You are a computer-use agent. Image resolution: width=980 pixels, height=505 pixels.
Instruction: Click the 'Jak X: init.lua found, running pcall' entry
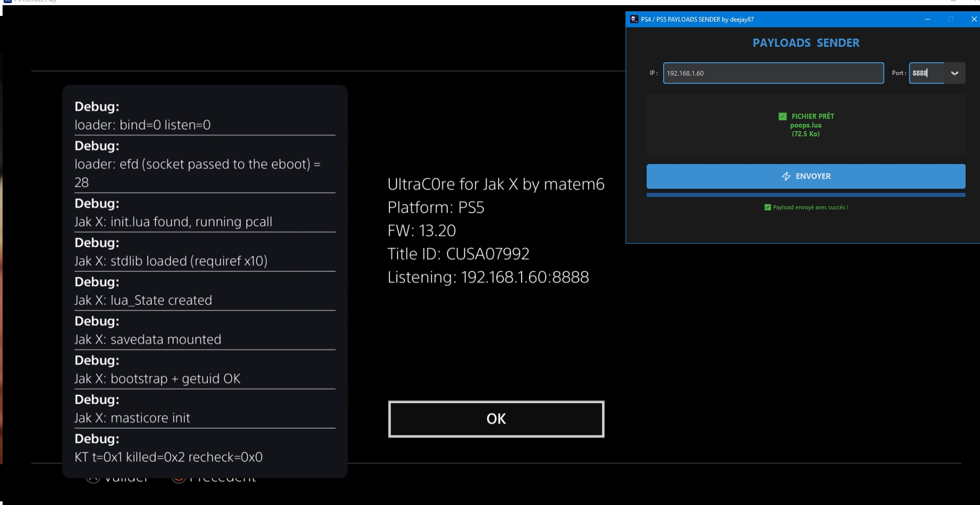173,222
